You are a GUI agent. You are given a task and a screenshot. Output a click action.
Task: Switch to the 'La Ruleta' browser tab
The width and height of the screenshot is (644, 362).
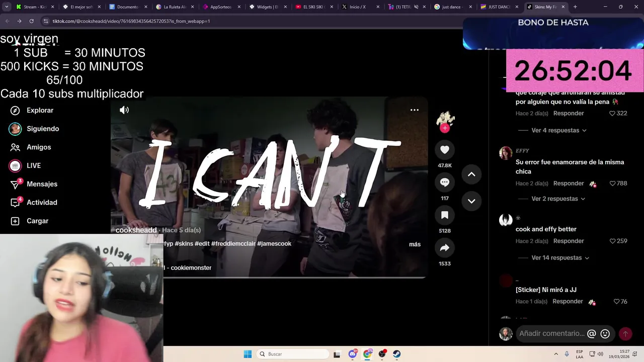tap(175, 7)
